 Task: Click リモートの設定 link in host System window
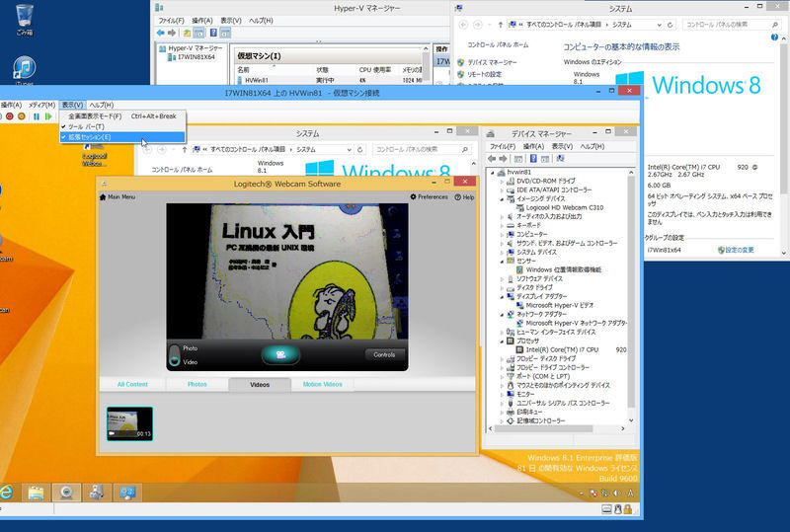tap(484, 74)
